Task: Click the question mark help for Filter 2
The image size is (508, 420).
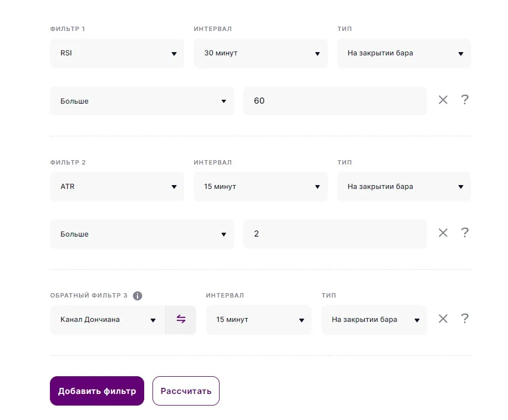Action: [465, 233]
